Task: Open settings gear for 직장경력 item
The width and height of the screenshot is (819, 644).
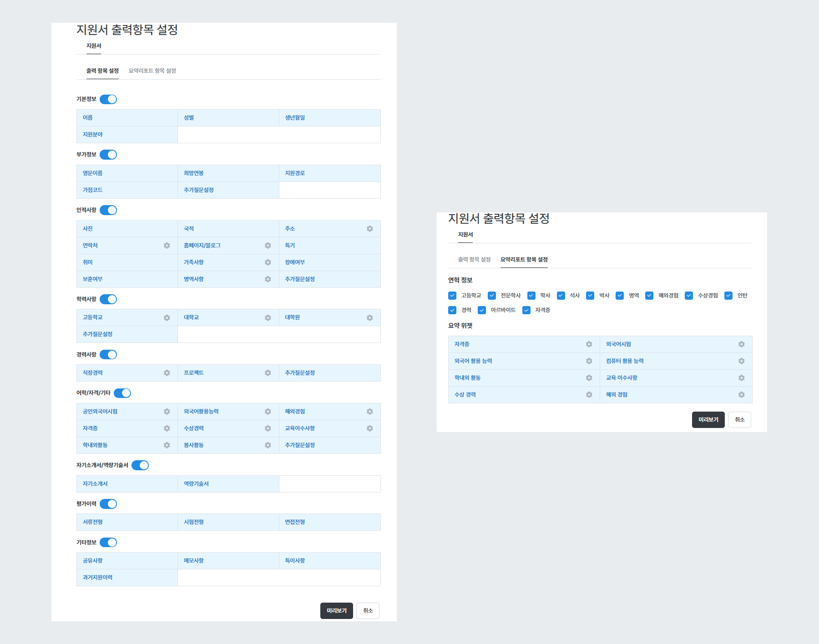Action: (167, 373)
